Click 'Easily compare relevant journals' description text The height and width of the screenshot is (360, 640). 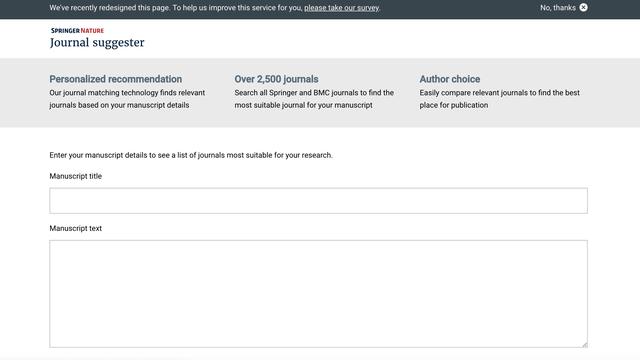(500, 99)
